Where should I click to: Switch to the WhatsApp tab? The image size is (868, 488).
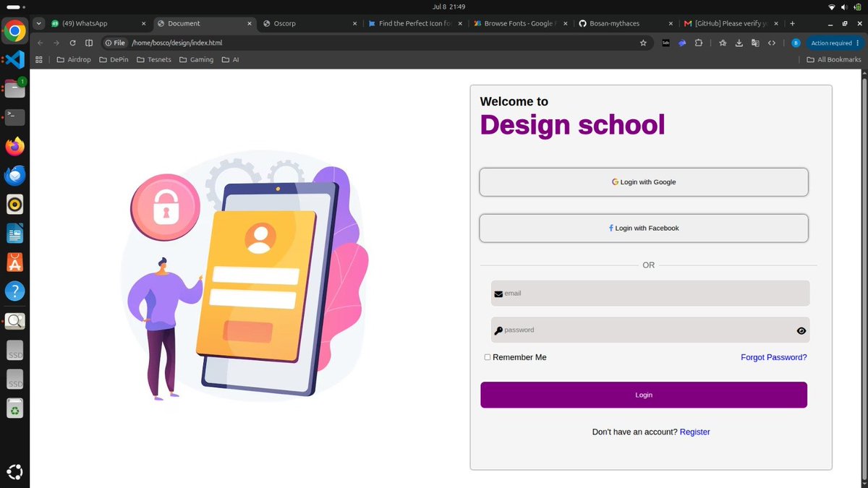pyautogui.click(x=98, y=23)
